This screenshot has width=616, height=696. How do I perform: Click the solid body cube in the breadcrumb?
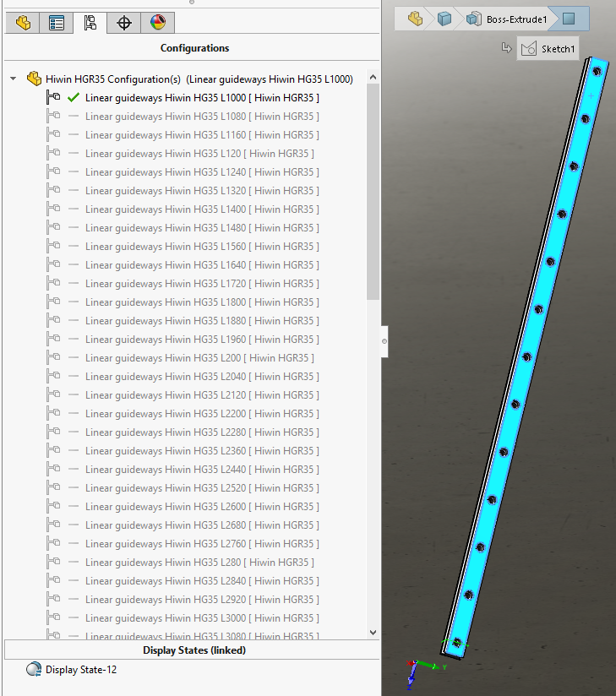(444, 19)
